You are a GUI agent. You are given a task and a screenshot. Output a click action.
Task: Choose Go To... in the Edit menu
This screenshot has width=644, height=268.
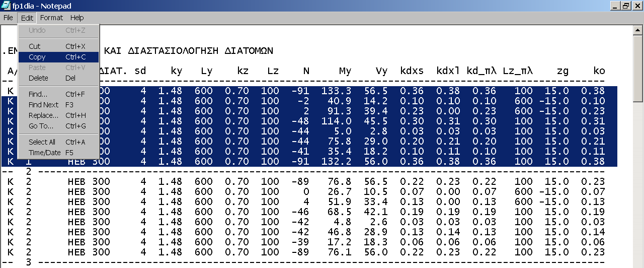click(x=58, y=126)
